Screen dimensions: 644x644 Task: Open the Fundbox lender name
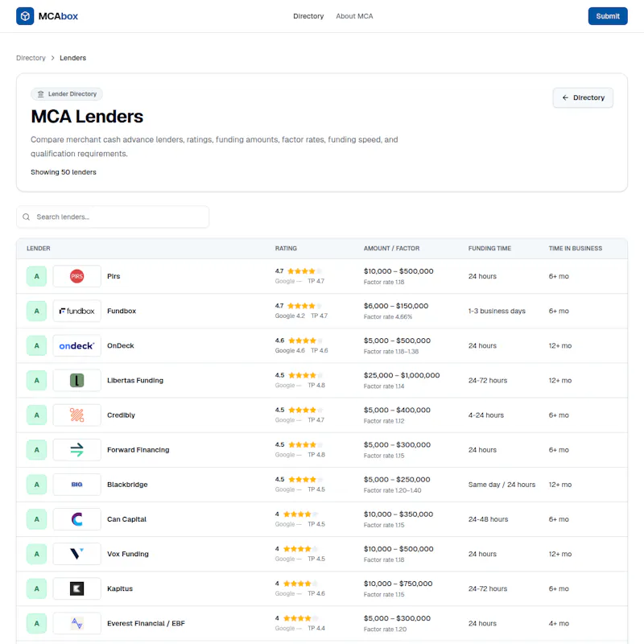(x=122, y=311)
